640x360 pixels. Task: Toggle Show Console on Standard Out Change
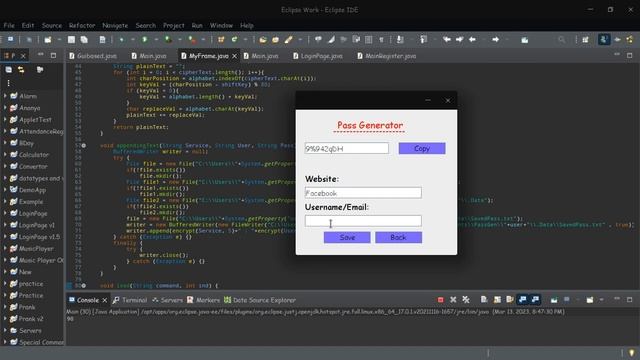tap(522, 300)
